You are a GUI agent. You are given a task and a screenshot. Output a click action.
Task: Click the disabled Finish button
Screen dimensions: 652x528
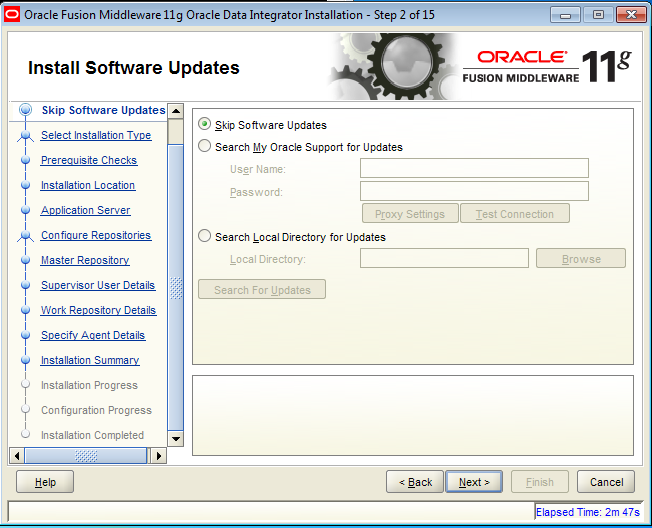click(540, 482)
